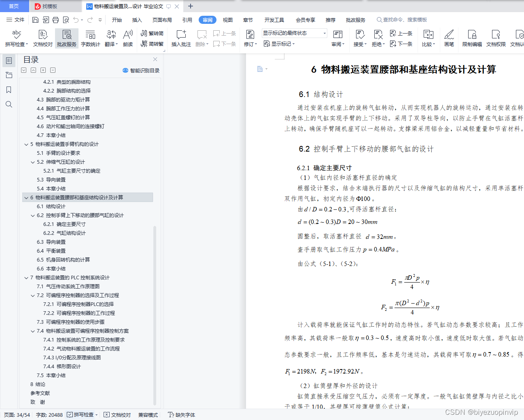Viewport: 524px width, 420px height.
Task: Collapse section 6.2 控制手臂上下移动的腰部气缸的设计
Action: [33, 215]
